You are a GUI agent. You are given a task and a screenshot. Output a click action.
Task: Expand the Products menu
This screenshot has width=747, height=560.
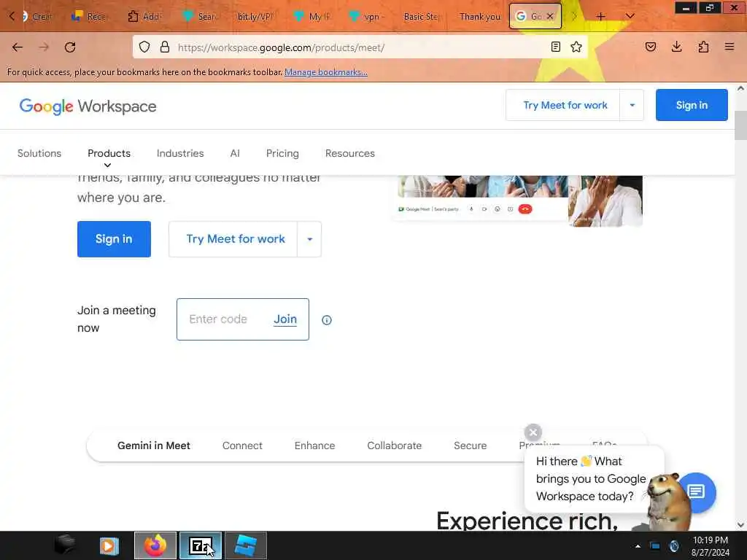(109, 153)
